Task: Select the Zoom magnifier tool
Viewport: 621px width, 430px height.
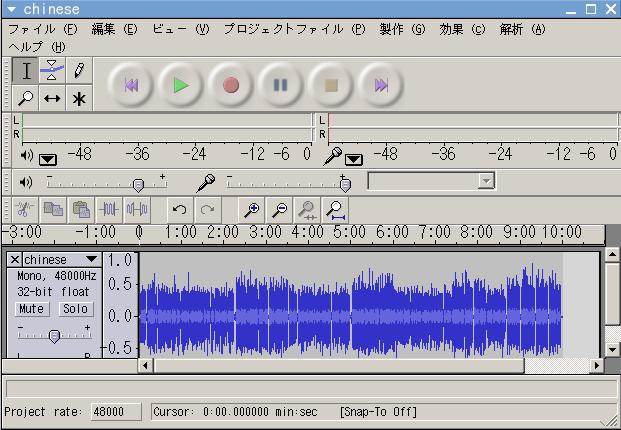Action: pos(26,98)
